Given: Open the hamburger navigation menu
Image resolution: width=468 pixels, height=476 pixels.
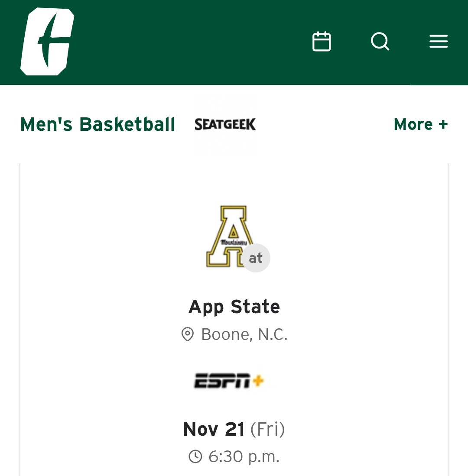Looking at the screenshot, I should coord(438,42).
